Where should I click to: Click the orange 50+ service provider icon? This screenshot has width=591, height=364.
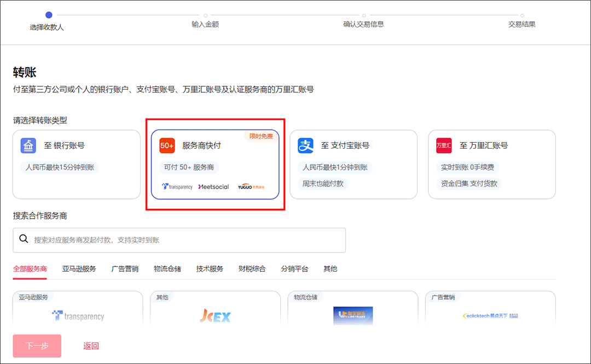[x=167, y=146]
